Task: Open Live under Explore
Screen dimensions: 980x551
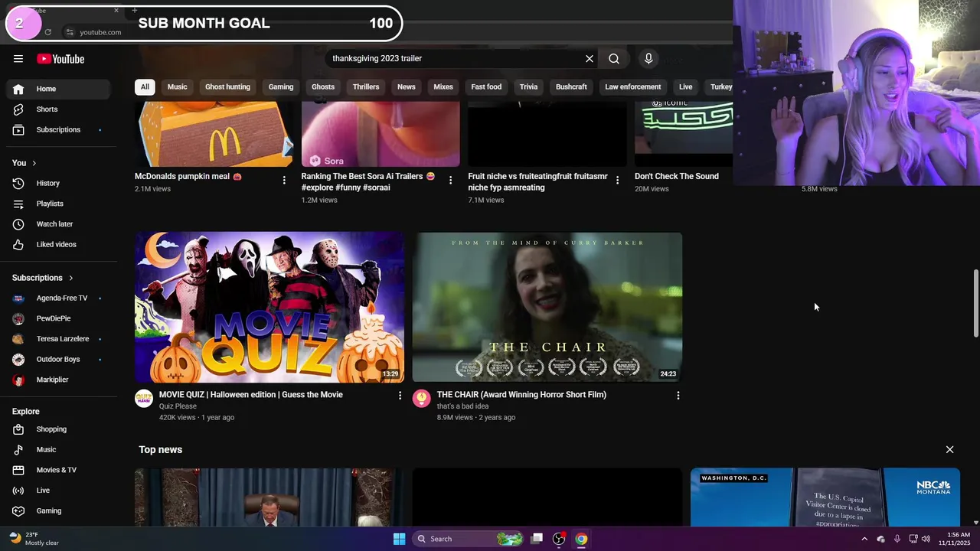Action: point(58,491)
